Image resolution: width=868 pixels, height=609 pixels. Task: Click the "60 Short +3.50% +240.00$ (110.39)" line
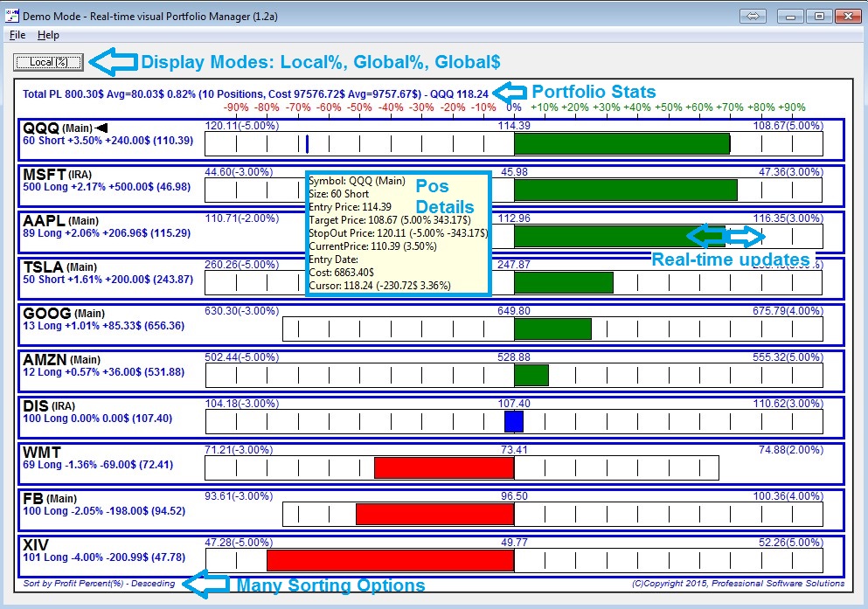108,141
